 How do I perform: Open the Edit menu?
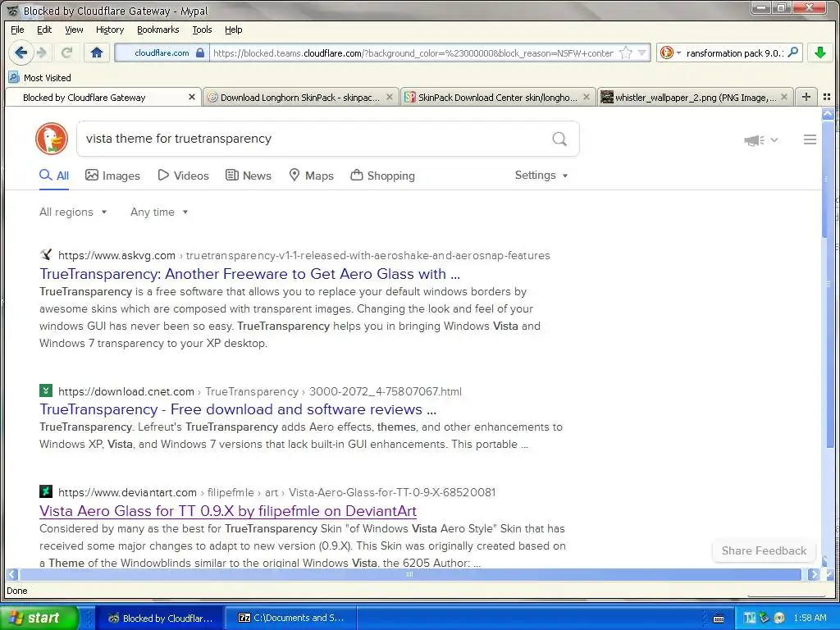point(44,30)
